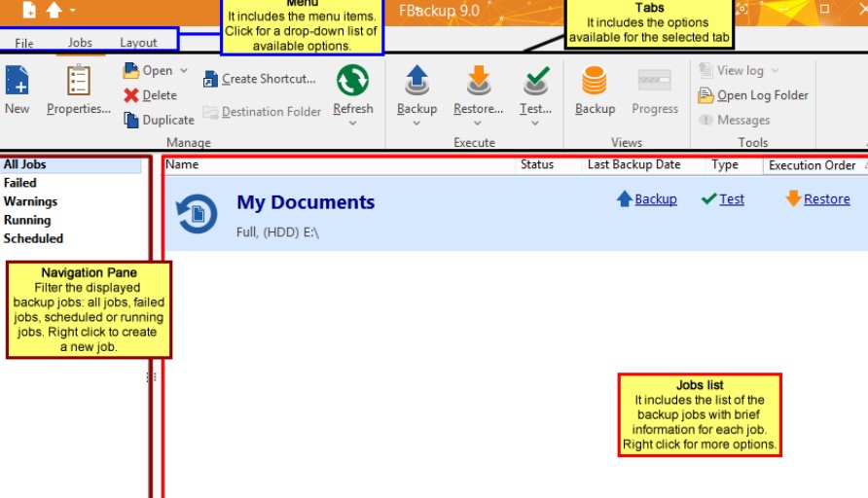Image resolution: width=868 pixels, height=498 pixels.
Task: Click the Test icon in Execute group
Action: point(536,81)
